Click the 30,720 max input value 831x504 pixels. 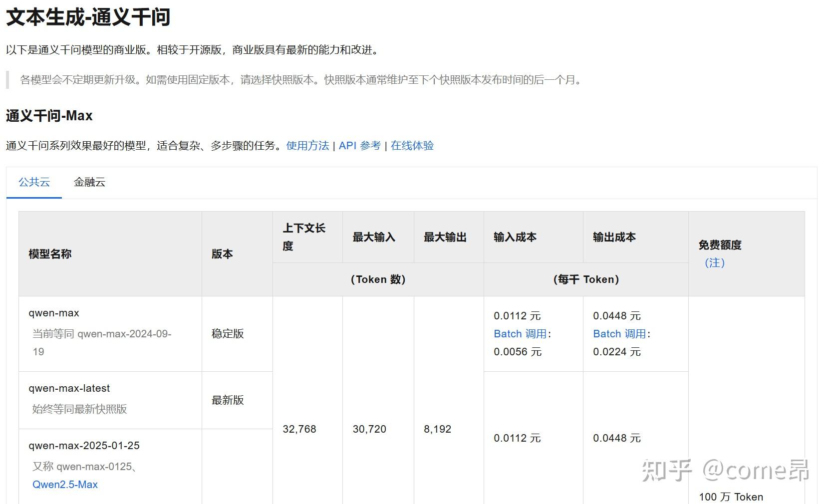369,429
